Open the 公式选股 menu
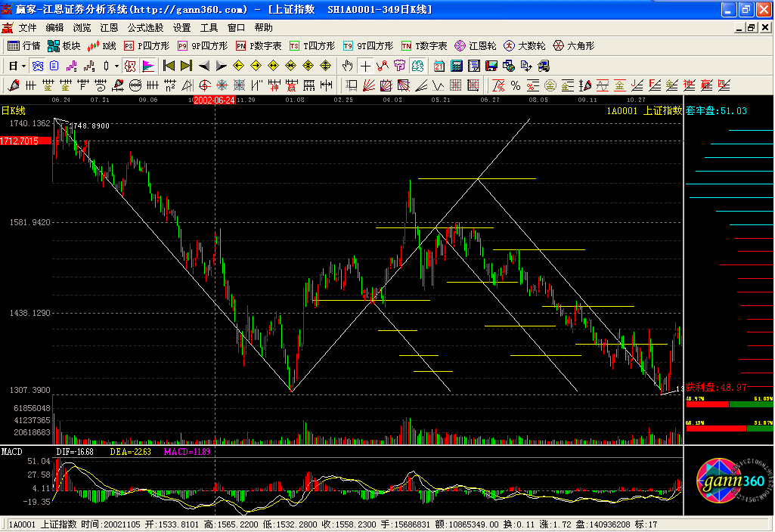This screenshot has height=532, width=775. 145,27
